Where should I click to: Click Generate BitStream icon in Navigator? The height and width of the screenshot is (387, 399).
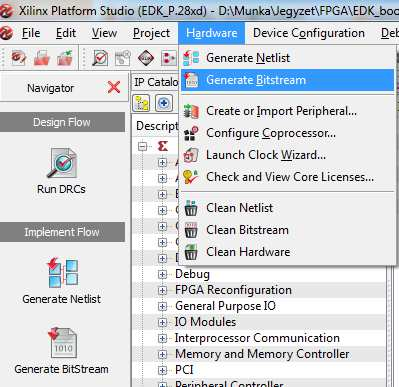click(62, 343)
